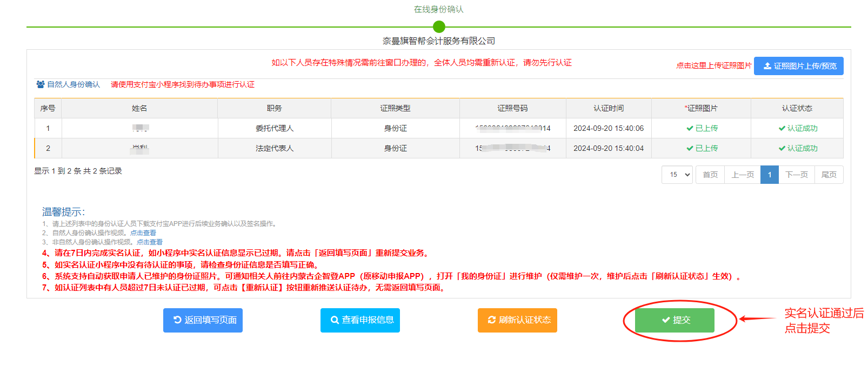Click the 已上传 checkmark for 法定代表人 row
Image resolution: width=868 pixels, height=372 pixels.
tap(690, 149)
